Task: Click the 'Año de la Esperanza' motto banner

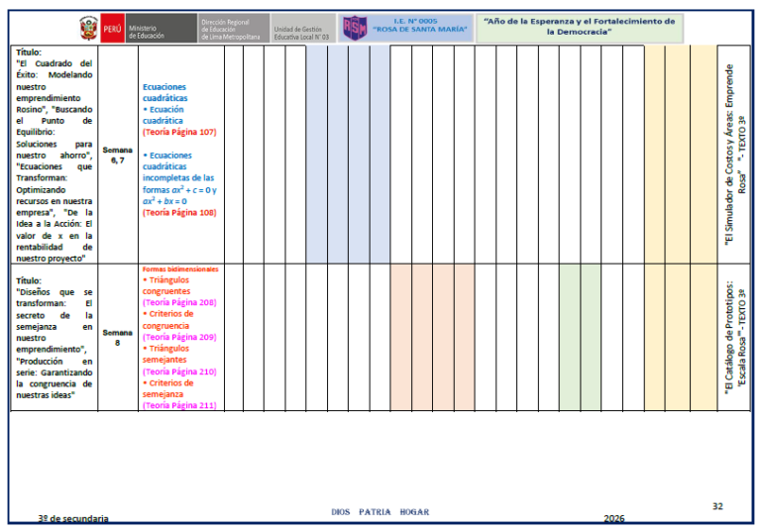Action: (x=580, y=27)
